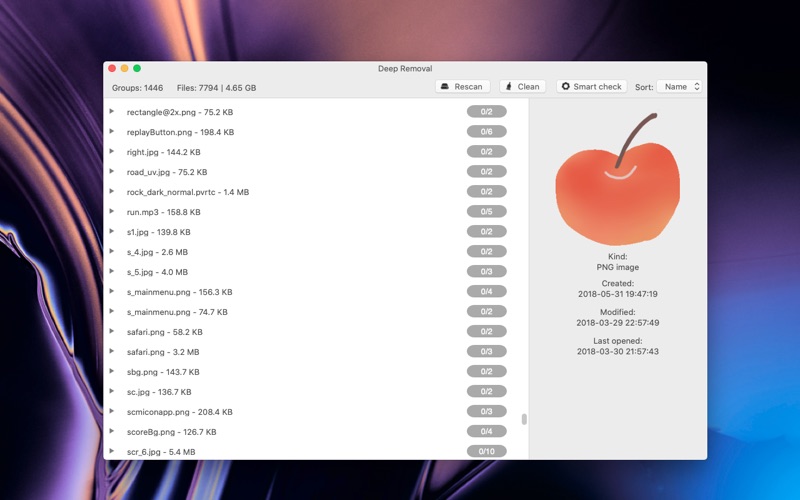The width and height of the screenshot is (800, 500).
Task: Click the PNG image kind value
Action: [x=617, y=267]
